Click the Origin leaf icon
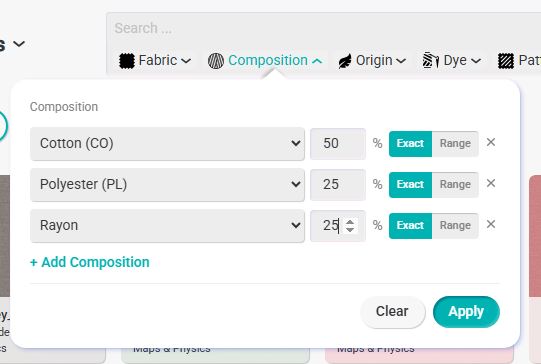Screen dimensions: 541x364 tap(345, 61)
